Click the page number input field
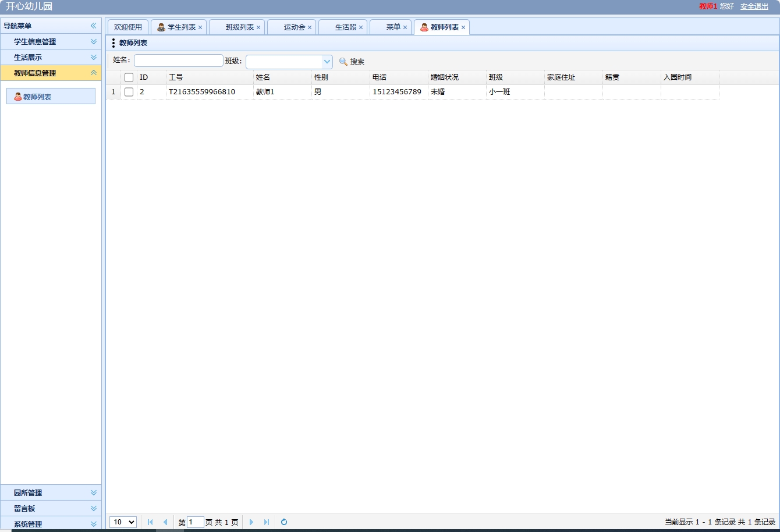780x532 pixels. [195, 522]
